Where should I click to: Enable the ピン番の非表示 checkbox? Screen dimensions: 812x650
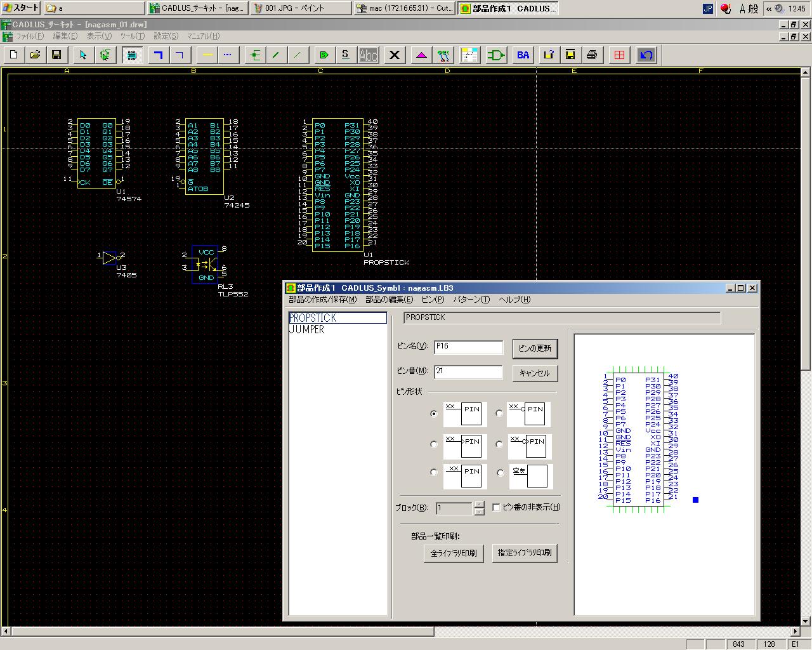click(x=497, y=507)
